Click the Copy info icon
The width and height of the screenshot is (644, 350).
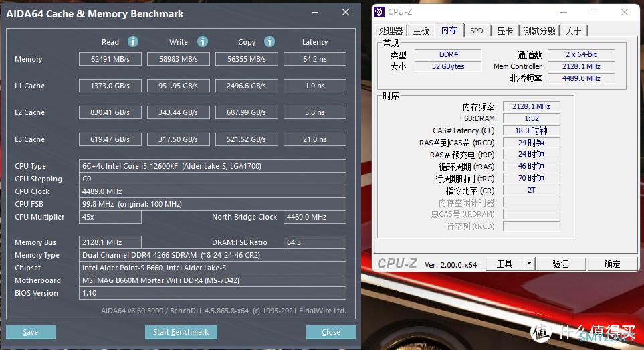point(269,41)
